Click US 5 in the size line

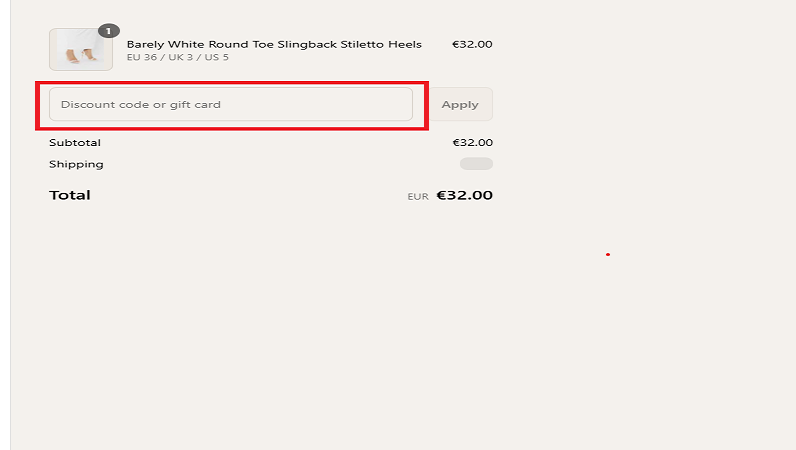click(217, 57)
